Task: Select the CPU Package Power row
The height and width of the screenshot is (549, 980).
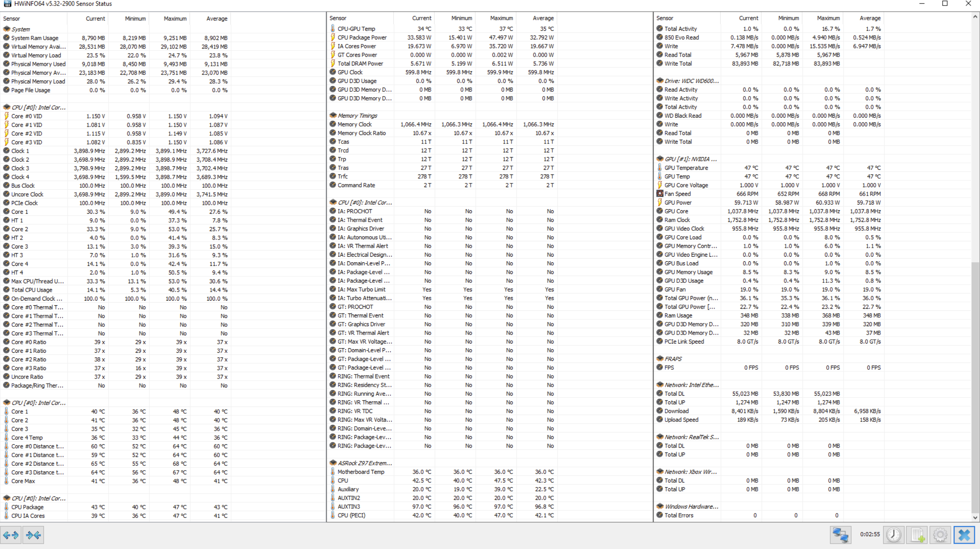Action: [362, 37]
